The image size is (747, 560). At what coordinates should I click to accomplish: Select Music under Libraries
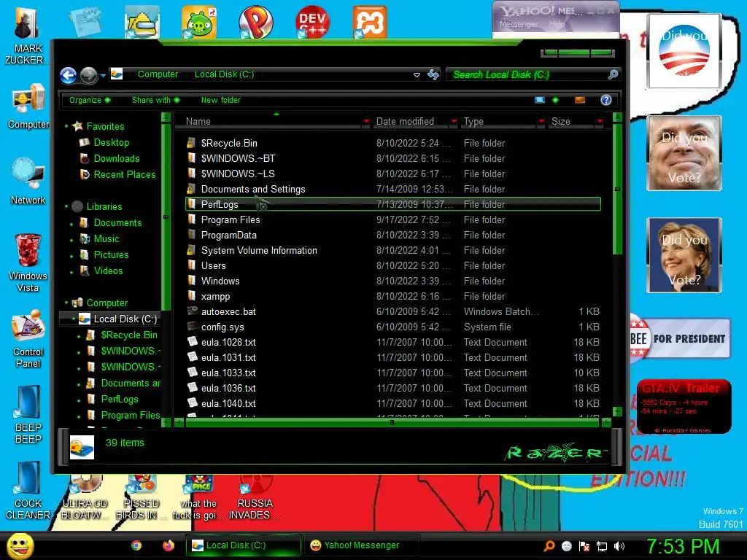click(107, 239)
